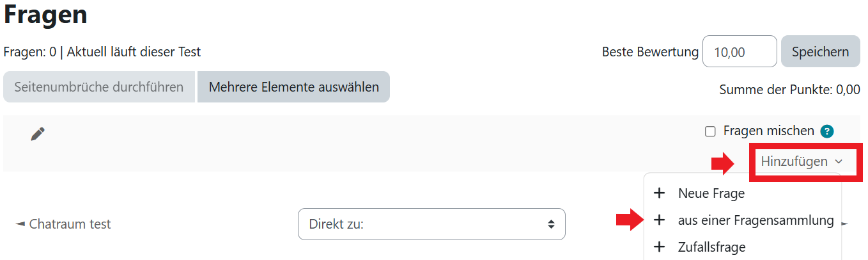Click Mehrere Elemente auswählen button
Viewport: 868px width, 260px height.
tap(293, 86)
